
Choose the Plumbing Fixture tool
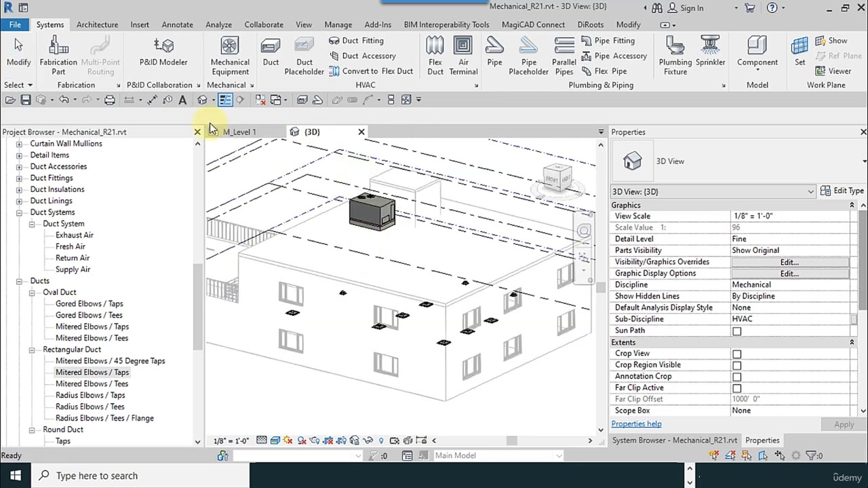(x=675, y=56)
